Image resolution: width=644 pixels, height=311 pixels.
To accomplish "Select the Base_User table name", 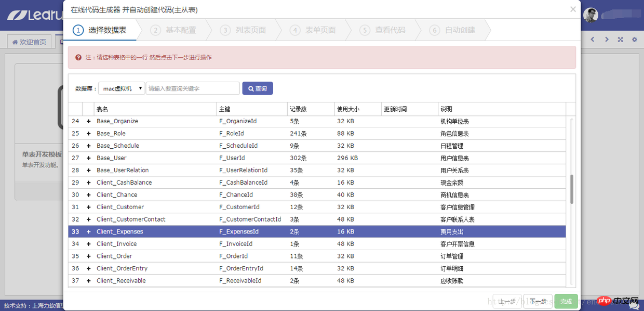I will coord(112,158).
